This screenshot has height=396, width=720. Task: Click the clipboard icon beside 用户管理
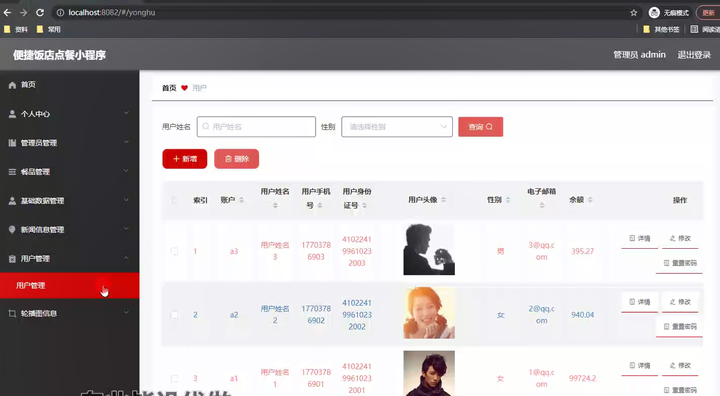pyautogui.click(x=12, y=259)
